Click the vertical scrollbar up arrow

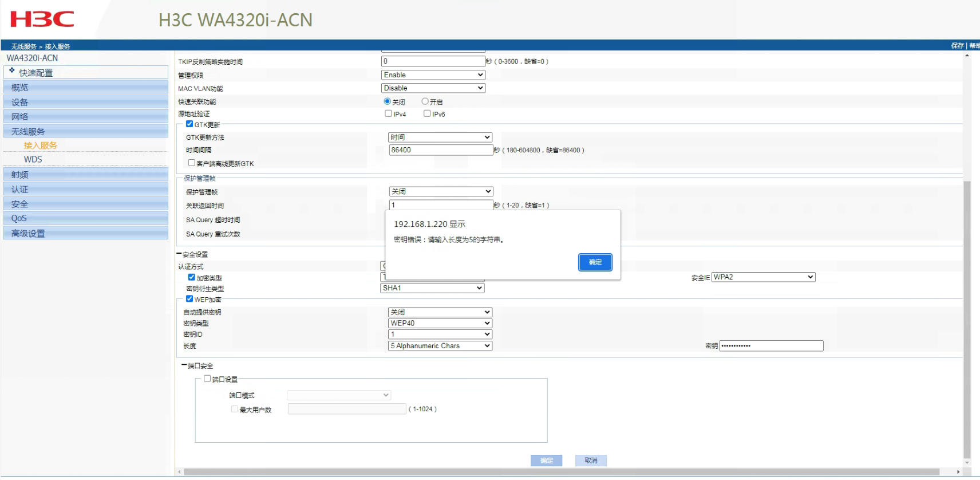click(967, 56)
